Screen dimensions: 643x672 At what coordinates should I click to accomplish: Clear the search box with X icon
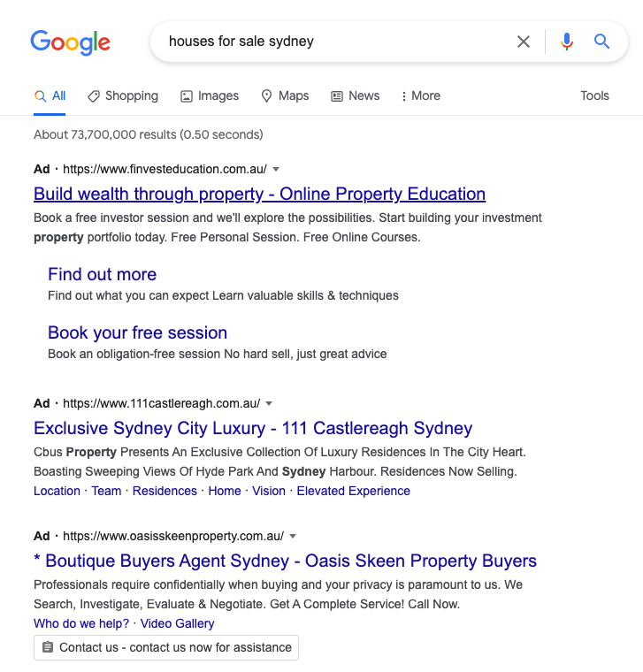[x=524, y=42]
